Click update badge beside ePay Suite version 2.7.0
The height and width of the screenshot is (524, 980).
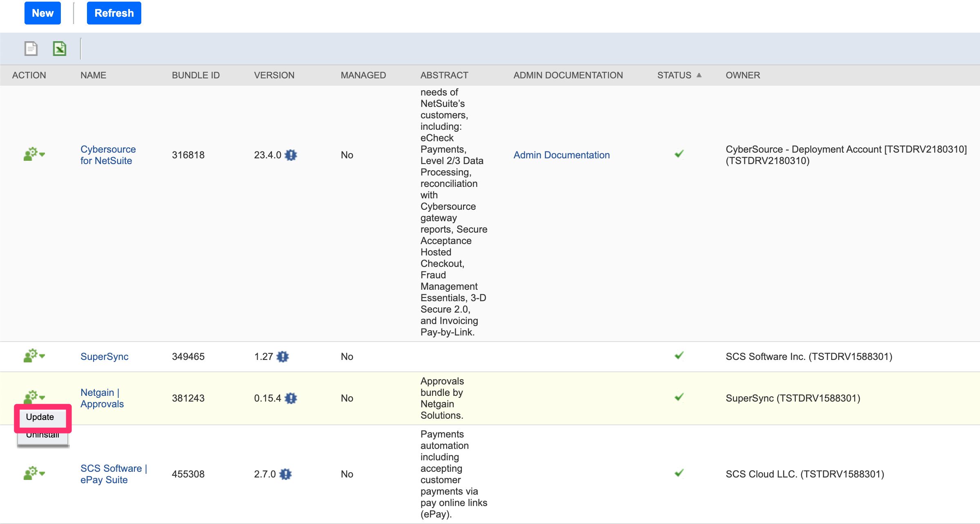[x=285, y=474]
